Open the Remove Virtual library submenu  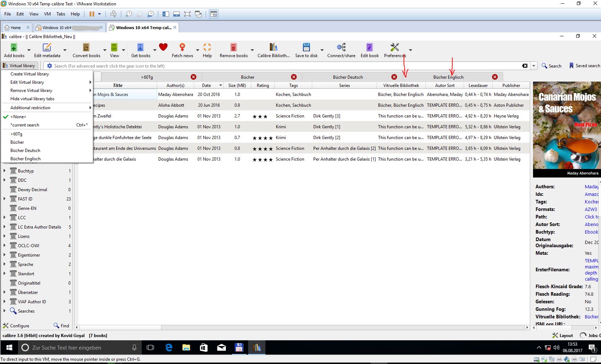pyautogui.click(x=47, y=91)
